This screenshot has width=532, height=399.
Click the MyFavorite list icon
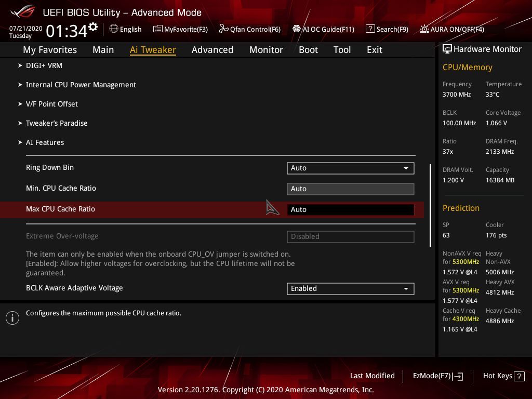pyautogui.click(x=158, y=29)
